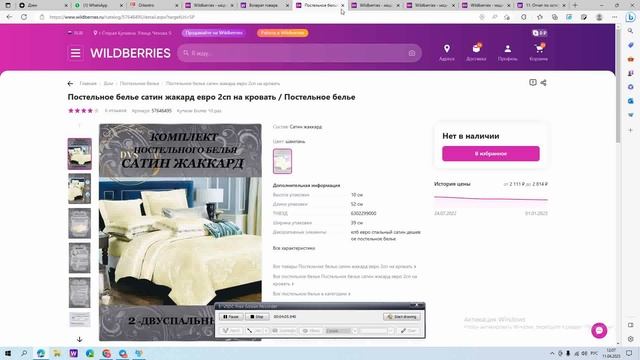Open the style dropdown in recorder toolbar
The image size is (640, 360).
[x=354, y=331]
